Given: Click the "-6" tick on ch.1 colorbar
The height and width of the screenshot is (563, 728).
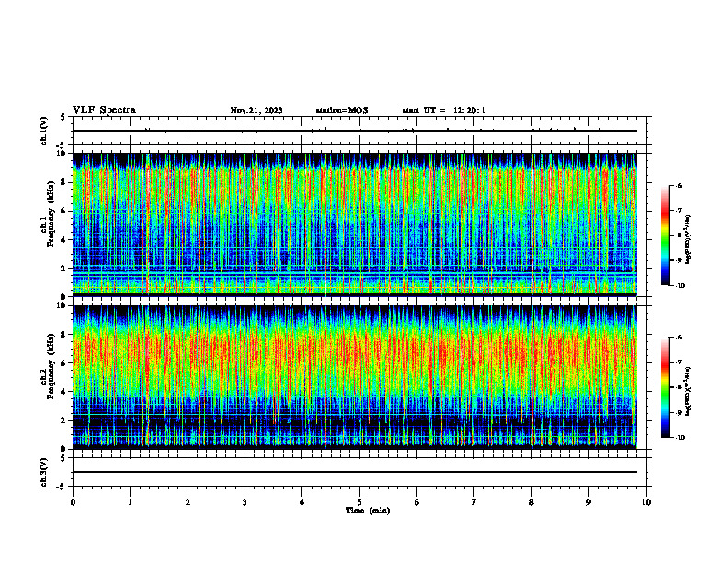Looking at the screenshot, I should (x=679, y=185).
